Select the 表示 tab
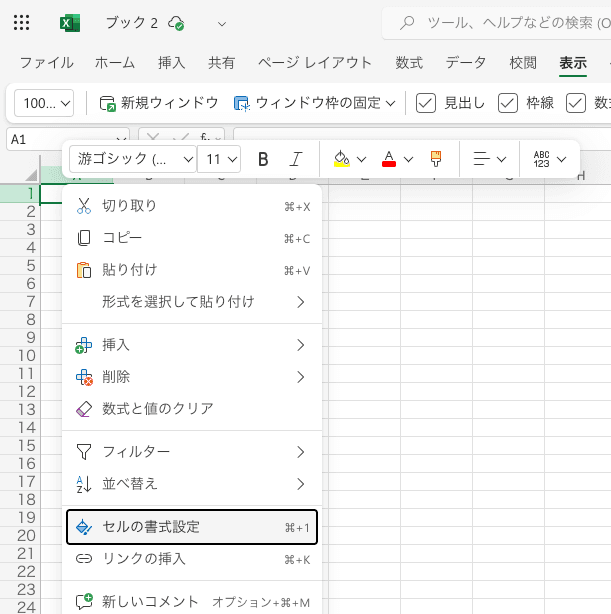Image resolution: width=611 pixels, height=614 pixels. (573, 63)
